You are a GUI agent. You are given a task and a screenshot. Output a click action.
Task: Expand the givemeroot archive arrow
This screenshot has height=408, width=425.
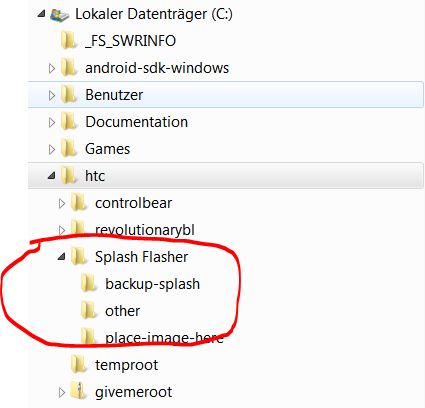point(62,392)
